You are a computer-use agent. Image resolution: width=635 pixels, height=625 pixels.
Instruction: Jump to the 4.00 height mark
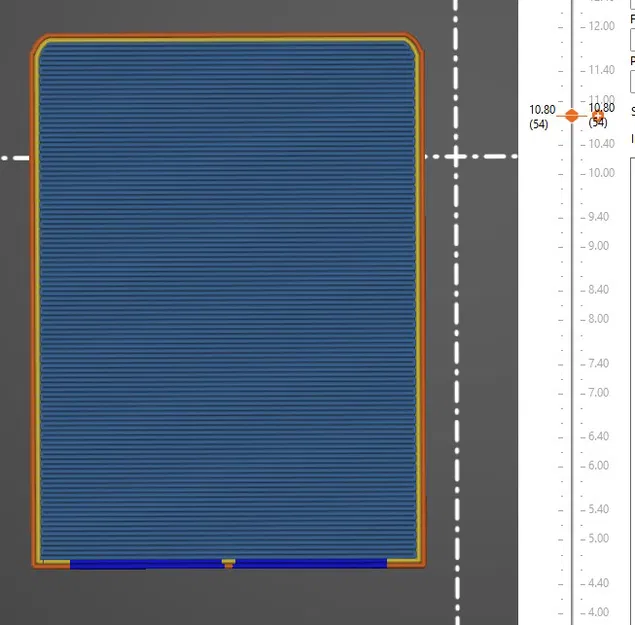[x=598, y=612]
